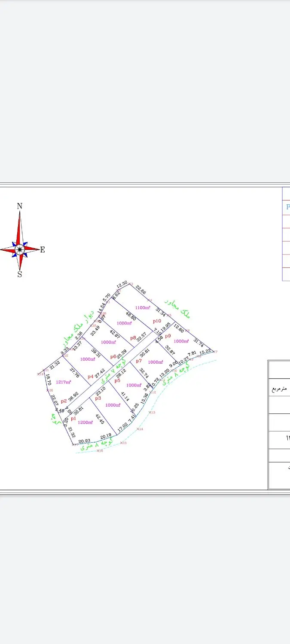
Task: Click the p2 plot label
Action: (x=64, y=401)
